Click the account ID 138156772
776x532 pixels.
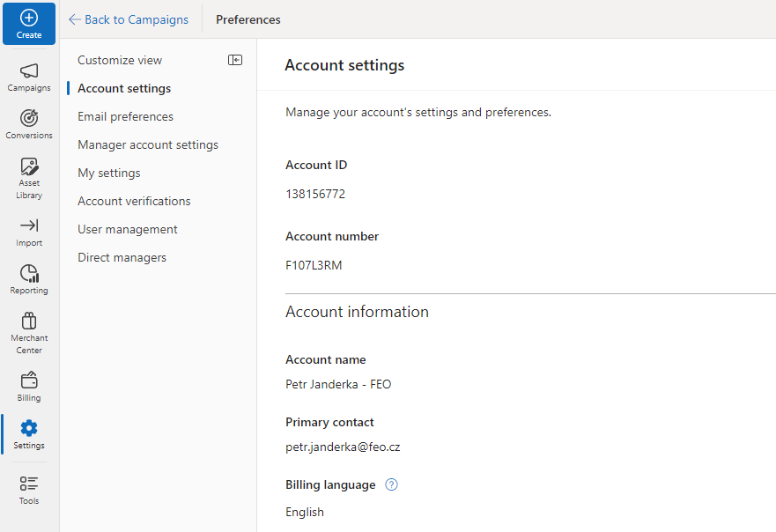315,194
